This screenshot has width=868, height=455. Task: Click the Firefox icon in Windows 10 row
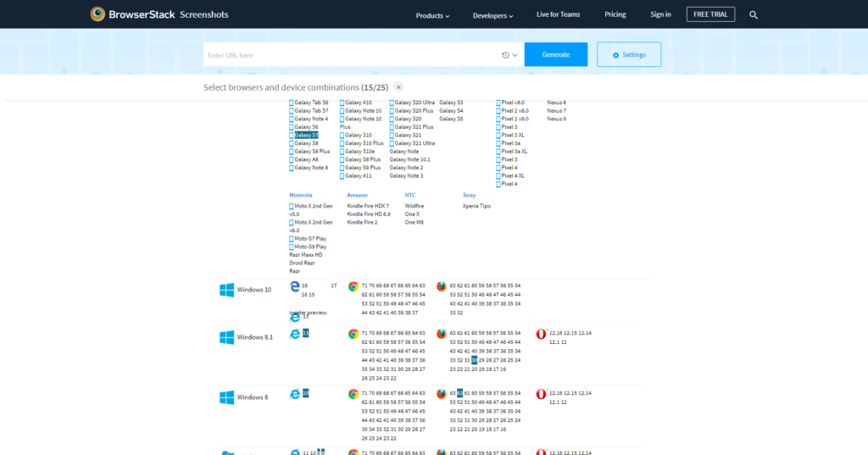point(441,286)
